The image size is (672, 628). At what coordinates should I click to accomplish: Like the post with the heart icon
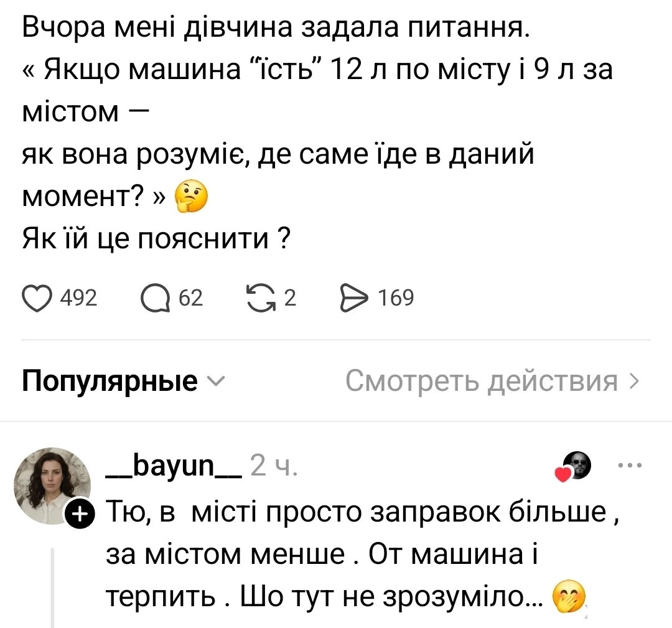click(39, 299)
